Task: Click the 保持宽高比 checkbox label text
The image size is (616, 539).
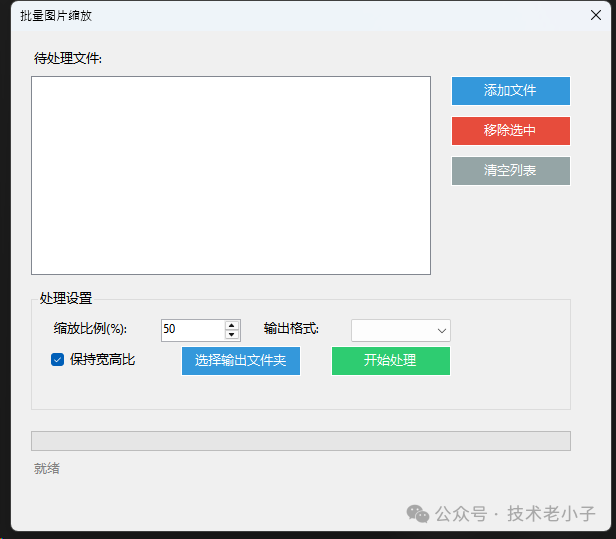Action: coord(102,360)
